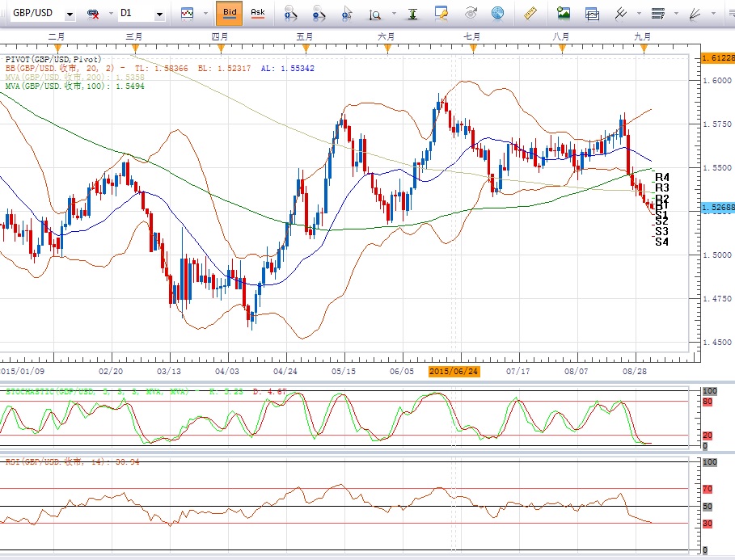
Task: Click the chart window edit icon
Action: 441,14
